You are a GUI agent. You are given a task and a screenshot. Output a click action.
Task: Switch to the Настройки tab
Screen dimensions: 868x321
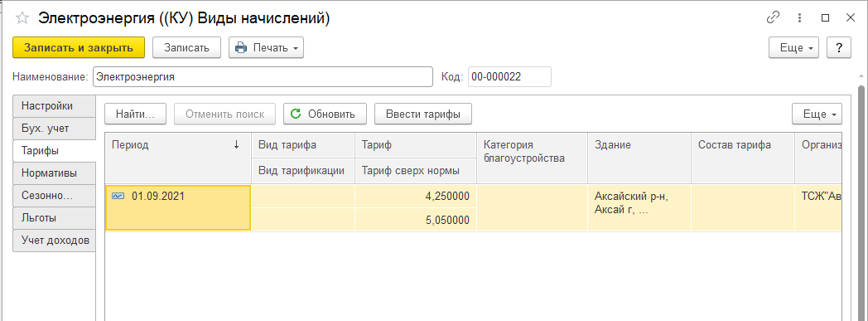pyautogui.click(x=54, y=106)
